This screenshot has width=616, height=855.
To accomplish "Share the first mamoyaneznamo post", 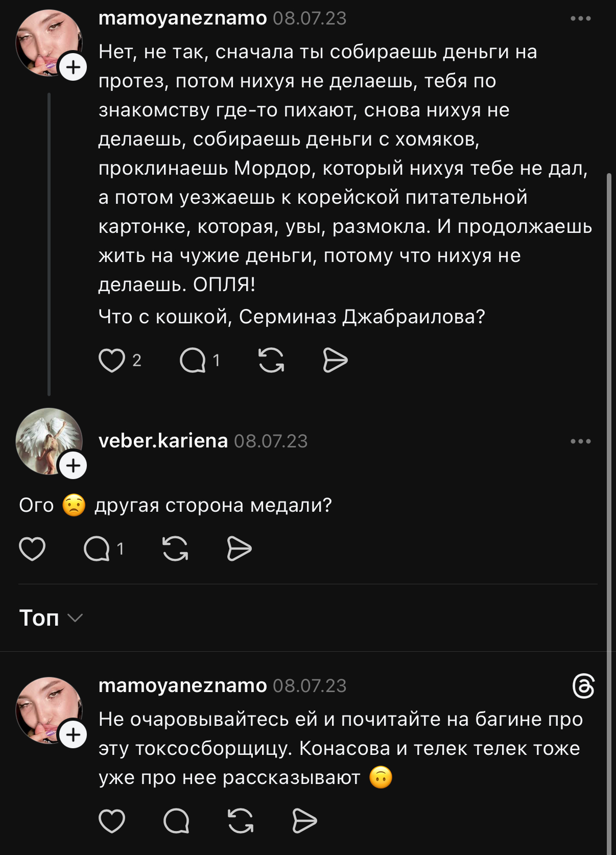I will coord(336,361).
